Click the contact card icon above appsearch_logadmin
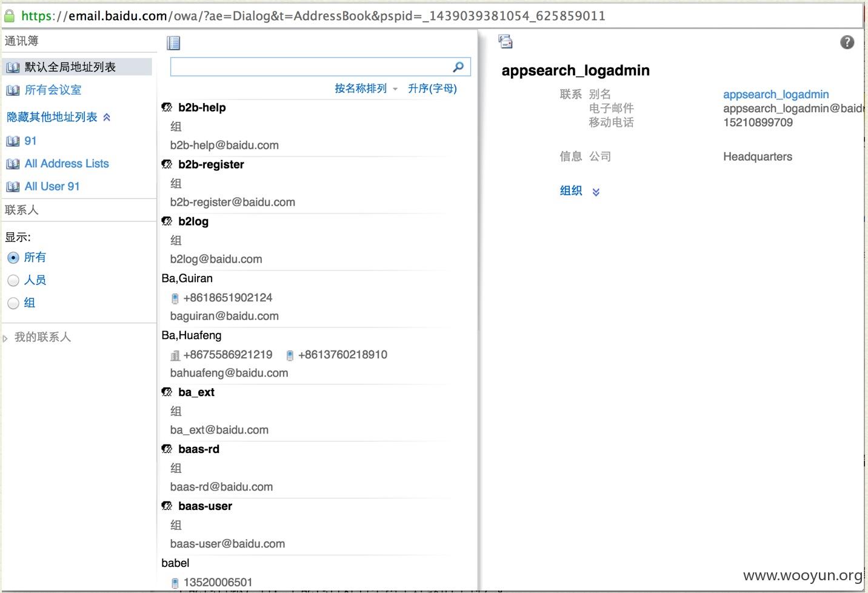This screenshot has height=593, width=868. (506, 41)
